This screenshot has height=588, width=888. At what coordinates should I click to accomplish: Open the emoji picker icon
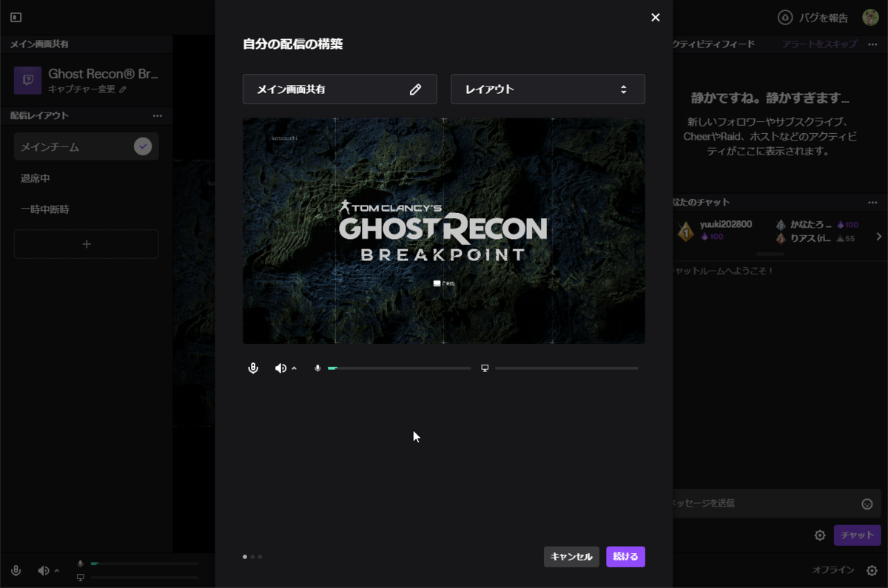coord(867,504)
